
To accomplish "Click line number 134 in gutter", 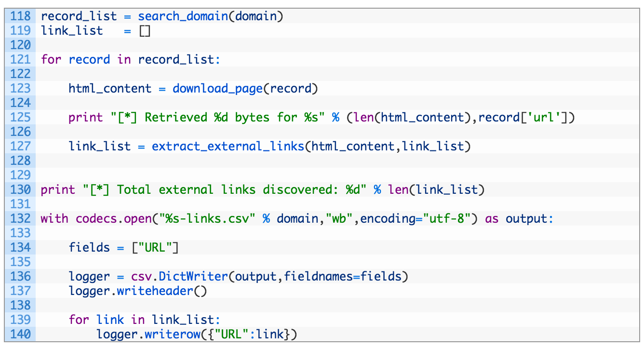I will (x=20, y=248).
